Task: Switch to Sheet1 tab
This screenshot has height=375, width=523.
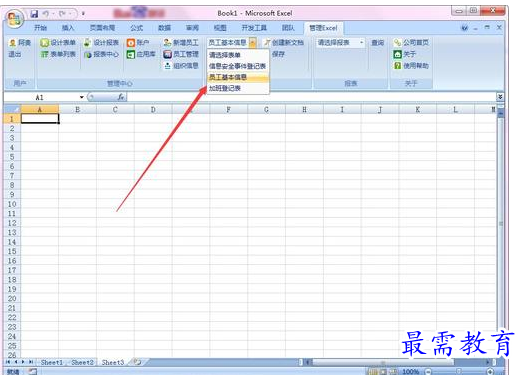Action: [52, 362]
